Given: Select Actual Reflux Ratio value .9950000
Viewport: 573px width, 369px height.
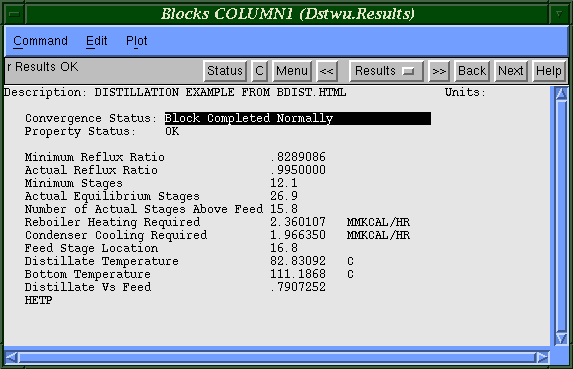Looking at the screenshot, I should tap(298, 170).
